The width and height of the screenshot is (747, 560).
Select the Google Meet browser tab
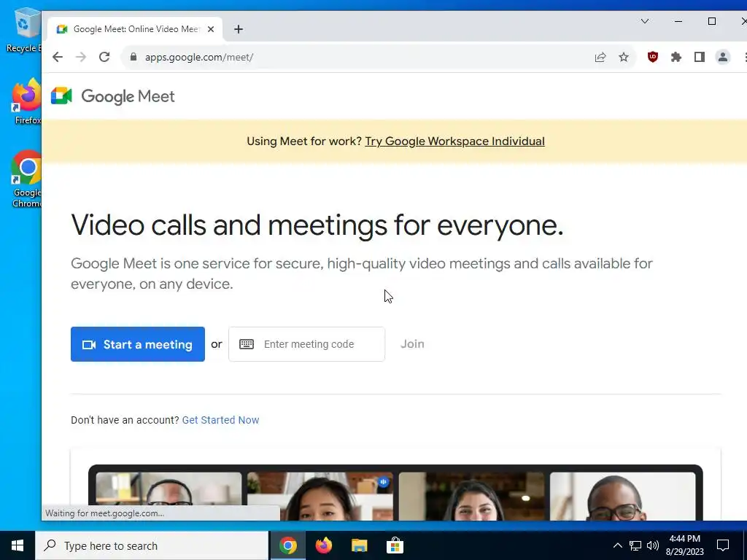(135, 29)
